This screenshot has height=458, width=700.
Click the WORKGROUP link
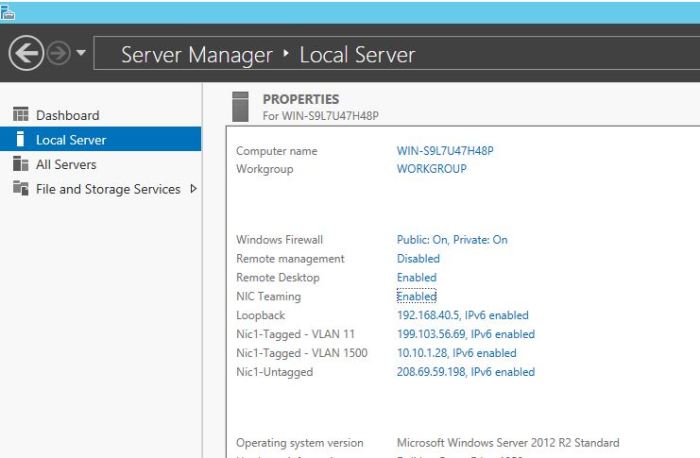(x=431, y=169)
